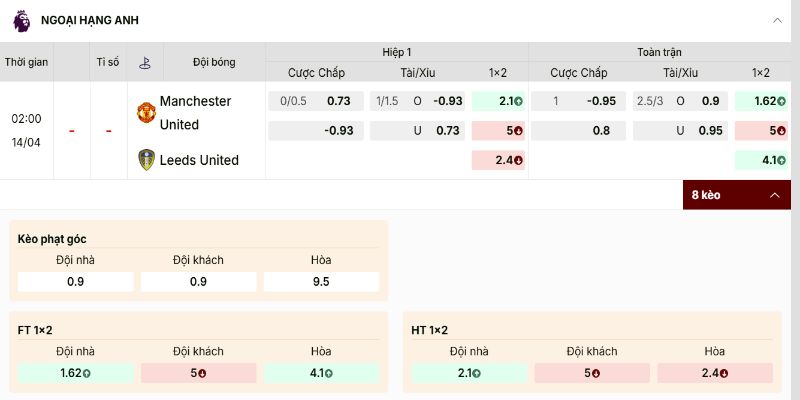This screenshot has height=400, width=800.
Task: Select full-match Under odds 0.95
Action: [680, 131]
